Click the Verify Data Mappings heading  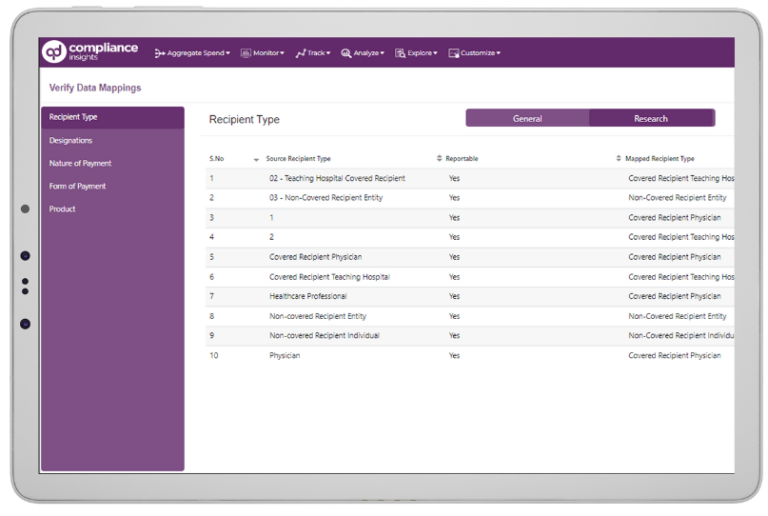pyautogui.click(x=95, y=88)
